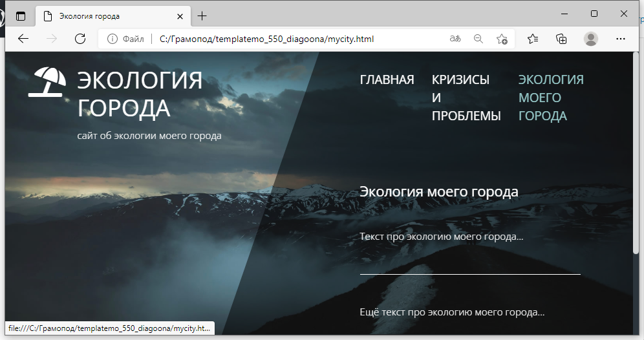Open a new tab with plus button
The image size is (644, 340).
(202, 16)
